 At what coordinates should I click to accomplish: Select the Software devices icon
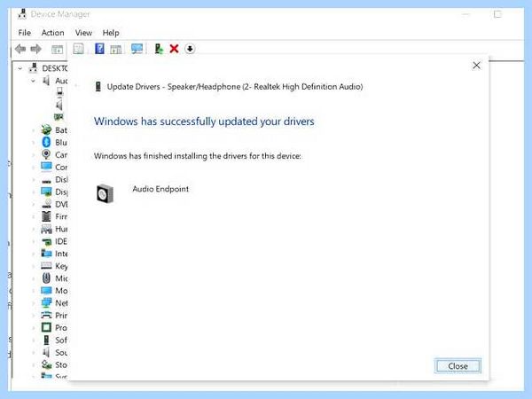tap(46, 340)
